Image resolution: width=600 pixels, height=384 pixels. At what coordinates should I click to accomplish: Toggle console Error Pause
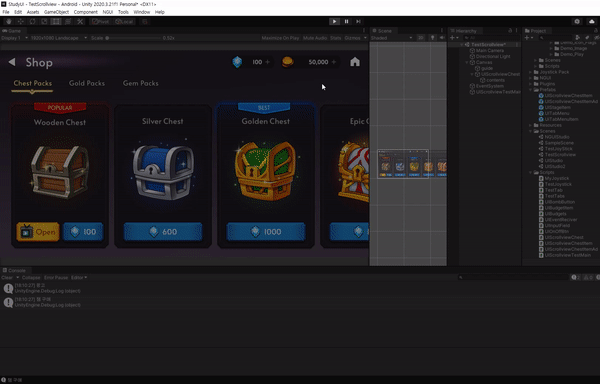(x=56, y=278)
